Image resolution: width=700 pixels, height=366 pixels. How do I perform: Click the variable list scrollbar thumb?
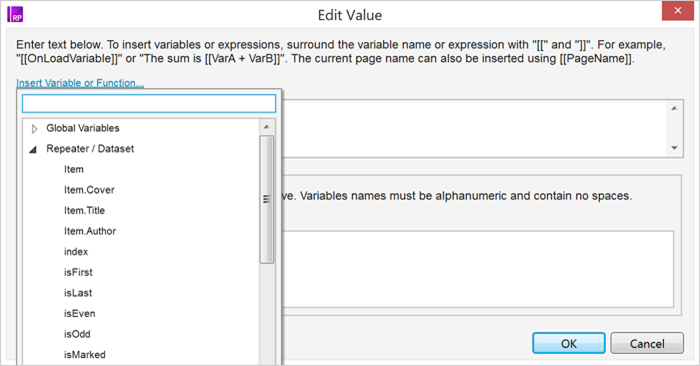pyautogui.click(x=267, y=200)
